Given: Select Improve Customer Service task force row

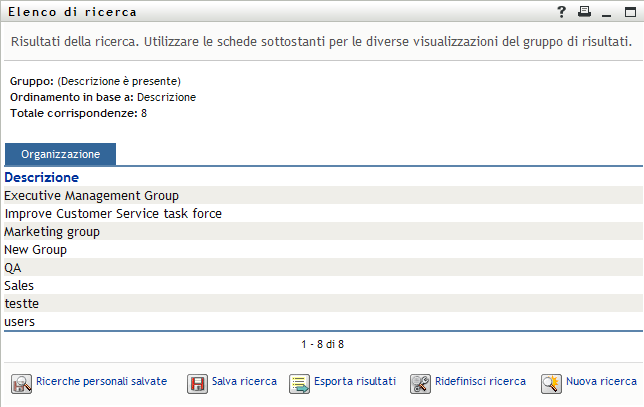Looking at the screenshot, I should (113, 214).
